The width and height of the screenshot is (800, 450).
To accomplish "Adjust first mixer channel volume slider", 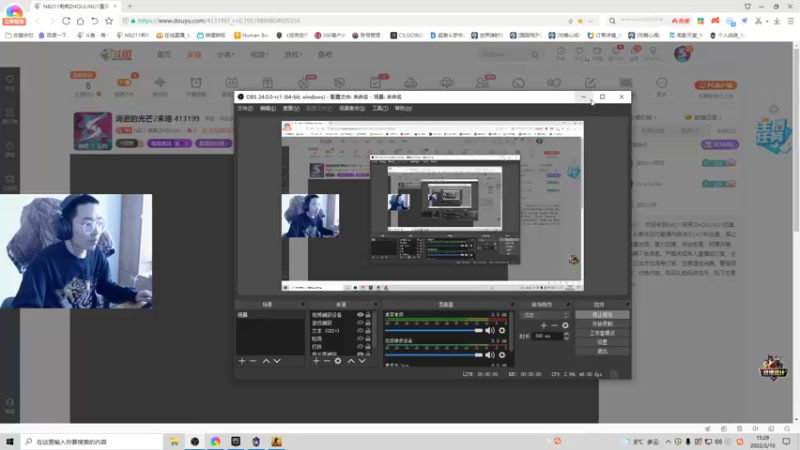I will (x=434, y=331).
